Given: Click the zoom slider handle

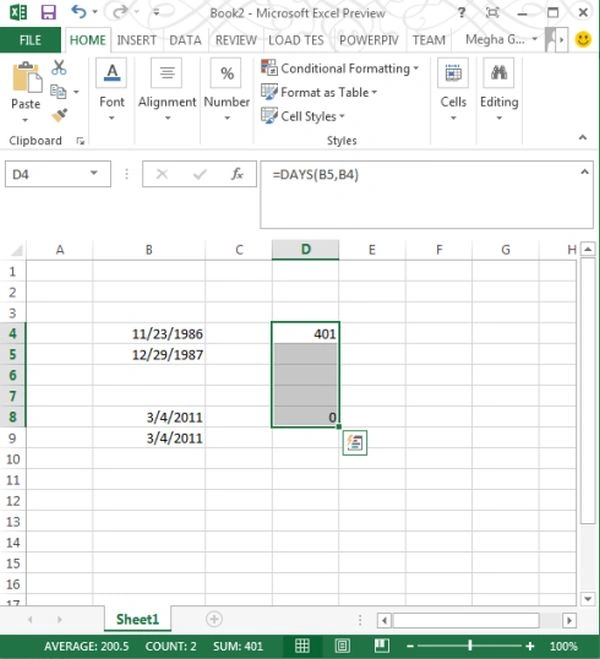Looking at the screenshot, I should point(470,646).
